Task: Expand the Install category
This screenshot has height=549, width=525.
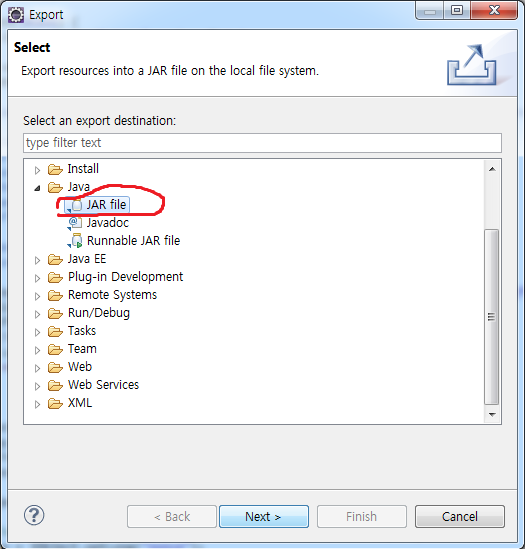Action: click(x=37, y=170)
